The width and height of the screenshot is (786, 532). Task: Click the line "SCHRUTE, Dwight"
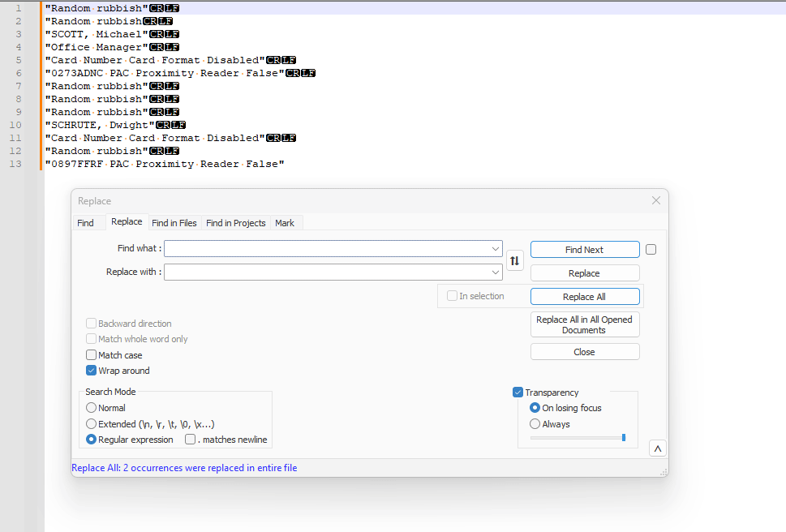(x=100, y=125)
